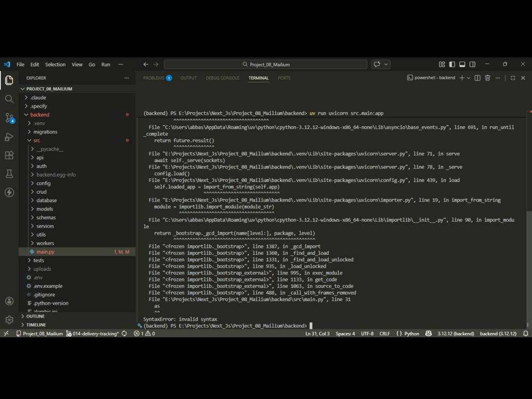
Task: Open the Copilot chat dropdown arrow
Action: tap(386, 64)
